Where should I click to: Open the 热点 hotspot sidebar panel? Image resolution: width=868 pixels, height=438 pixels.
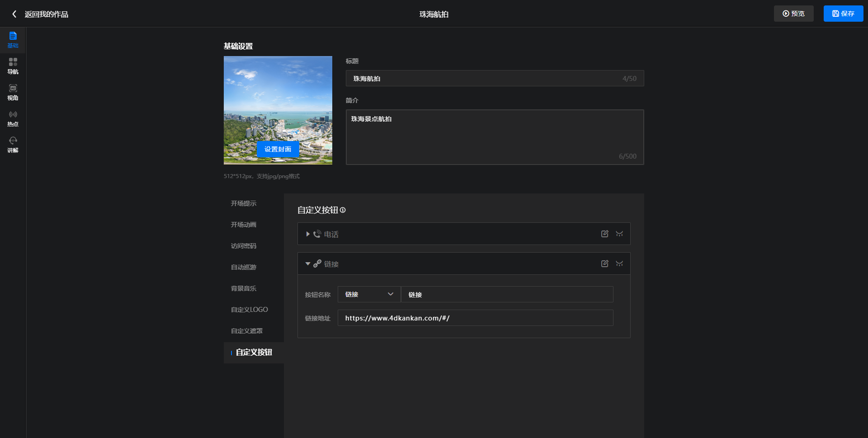[13, 118]
